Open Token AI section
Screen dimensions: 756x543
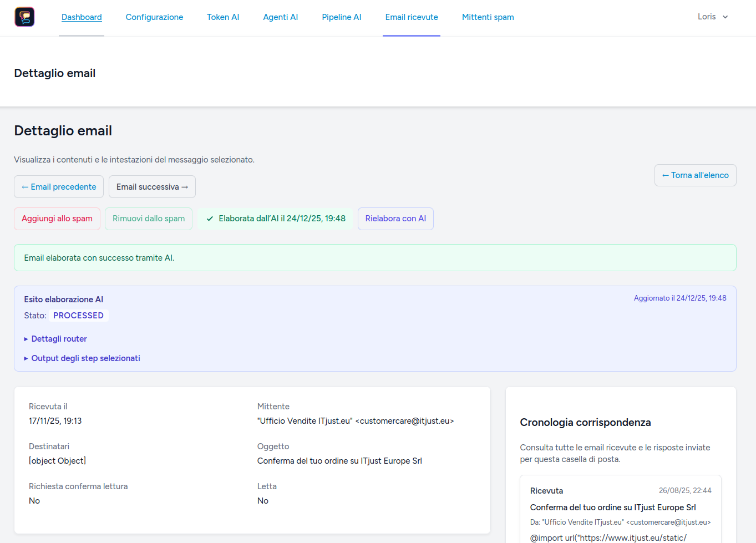coord(223,17)
